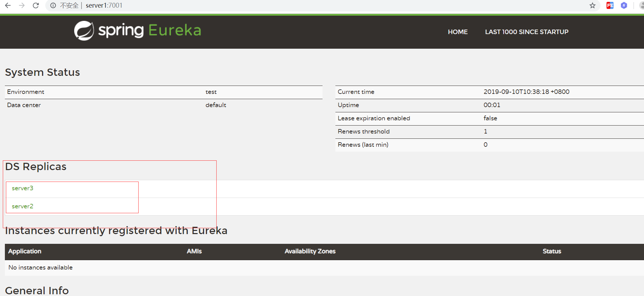Select the Current time value 2019-09-10T10:38:18
The width and height of the screenshot is (644, 296).
[526, 92]
